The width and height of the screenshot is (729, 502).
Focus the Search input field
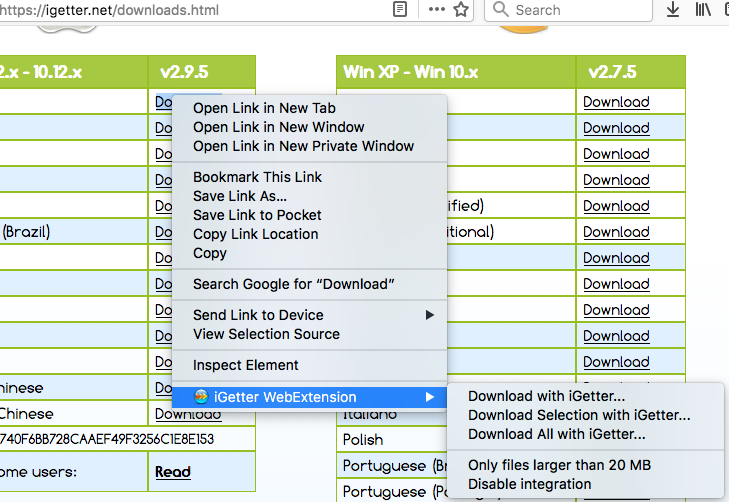click(568, 10)
